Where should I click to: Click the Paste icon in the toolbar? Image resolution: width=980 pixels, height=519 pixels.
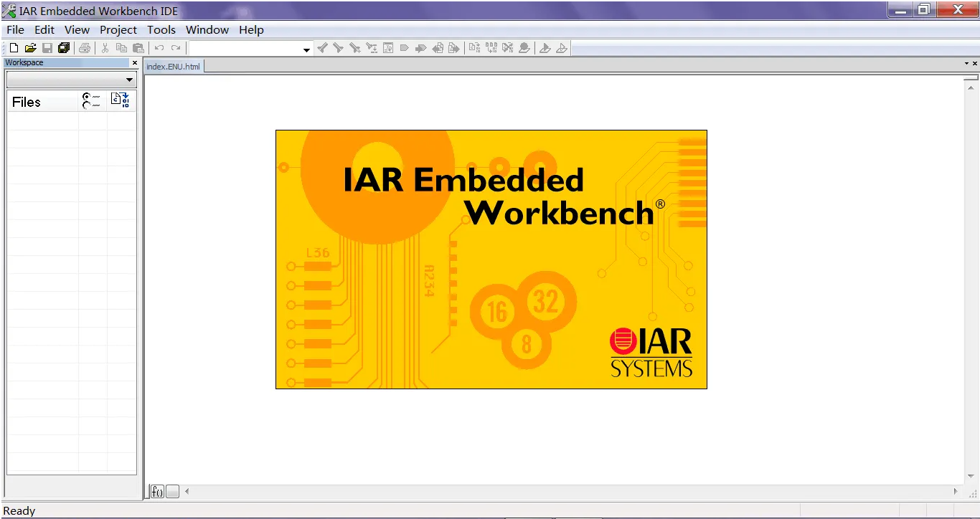138,48
